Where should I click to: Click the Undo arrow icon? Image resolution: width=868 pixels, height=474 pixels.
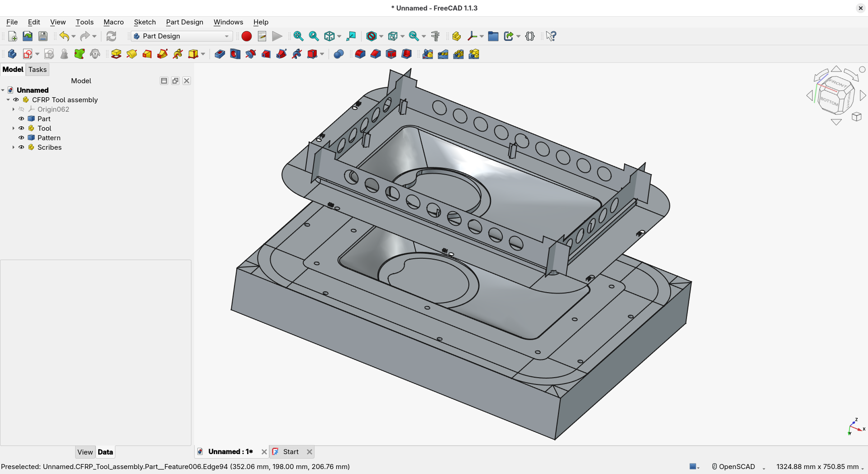point(64,36)
